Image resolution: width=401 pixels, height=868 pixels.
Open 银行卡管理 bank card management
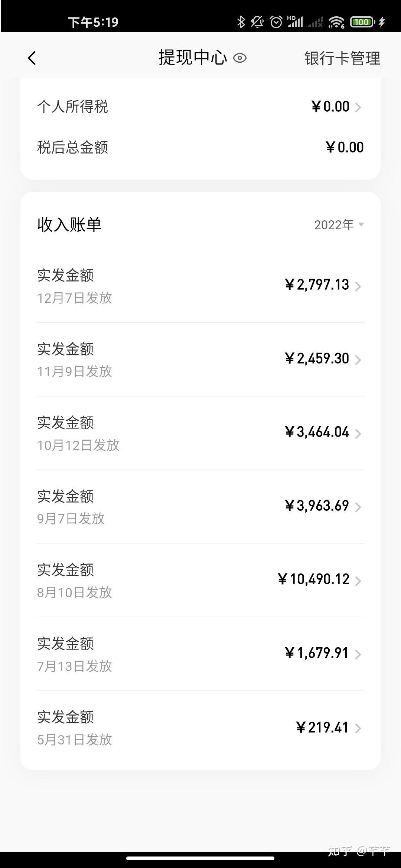tap(342, 58)
